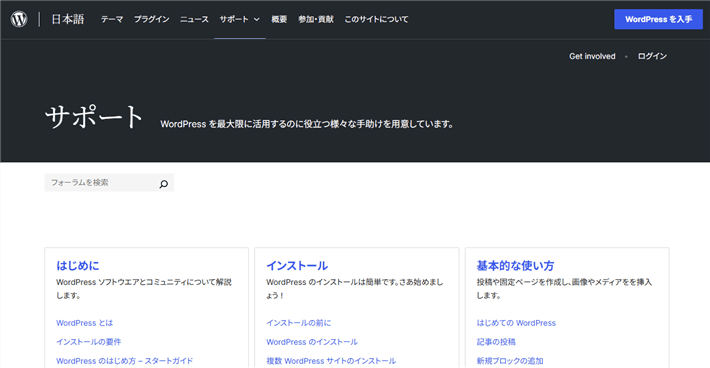Image resolution: width=710 pixels, height=368 pixels.
Task: Open the ニュース menu item
Action: [194, 19]
